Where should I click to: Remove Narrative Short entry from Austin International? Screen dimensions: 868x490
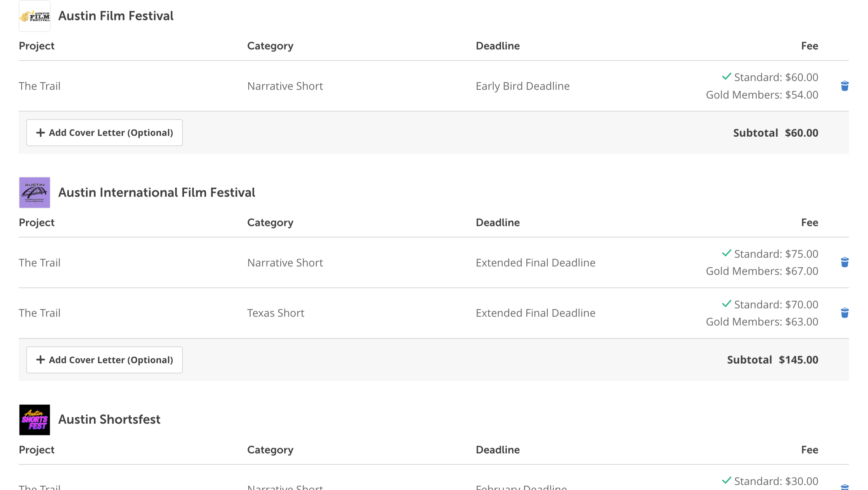[844, 262]
